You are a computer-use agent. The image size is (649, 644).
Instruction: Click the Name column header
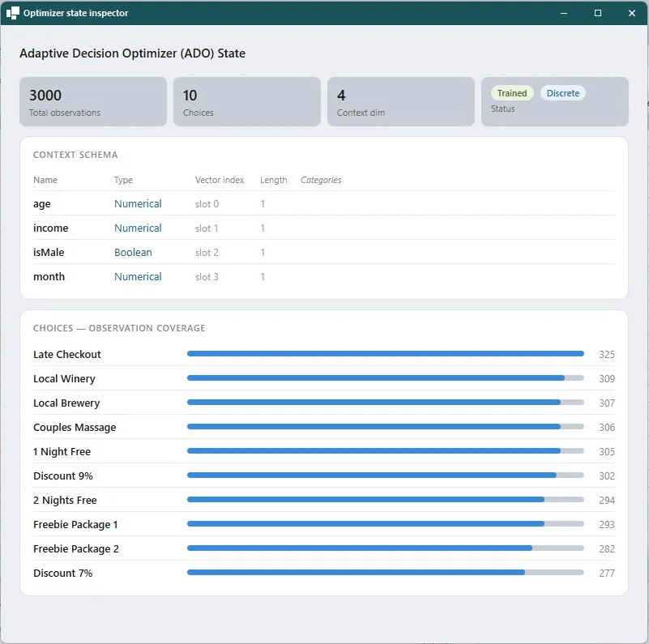[x=45, y=180]
